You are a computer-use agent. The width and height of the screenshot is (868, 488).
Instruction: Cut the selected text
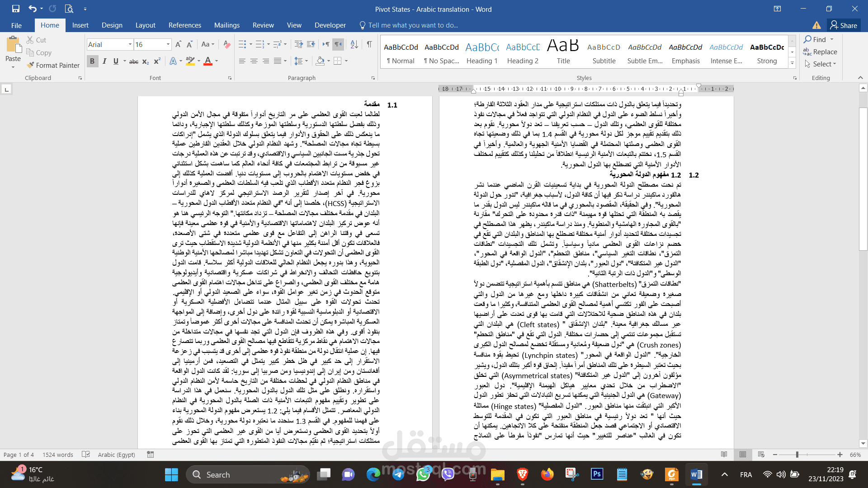click(36, 40)
